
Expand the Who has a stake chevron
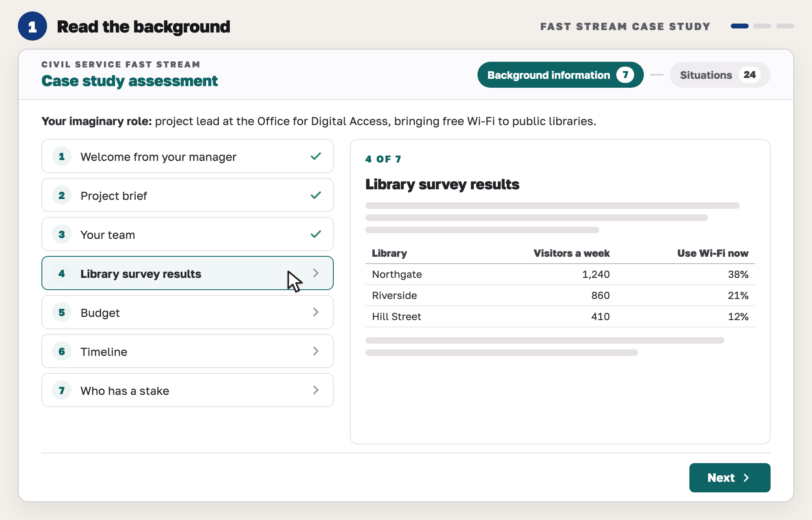316,390
